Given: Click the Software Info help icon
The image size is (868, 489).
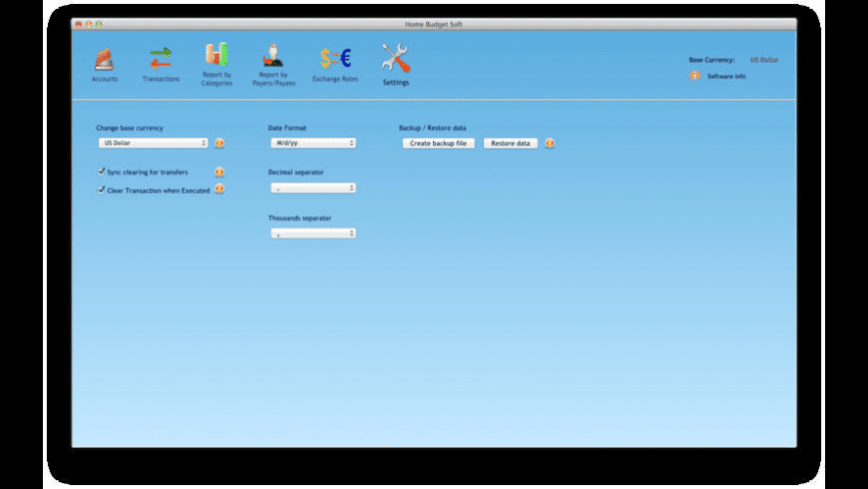Looking at the screenshot, I should coord(694,75).
